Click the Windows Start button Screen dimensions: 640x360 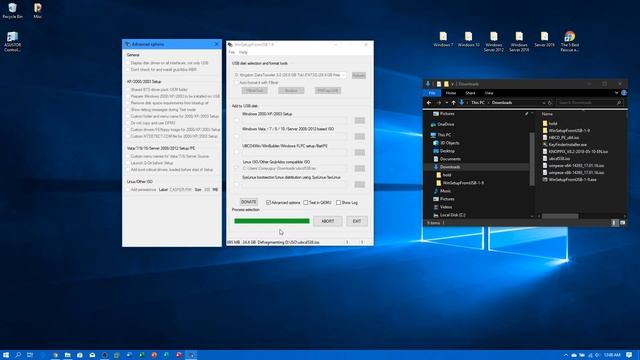6,355
